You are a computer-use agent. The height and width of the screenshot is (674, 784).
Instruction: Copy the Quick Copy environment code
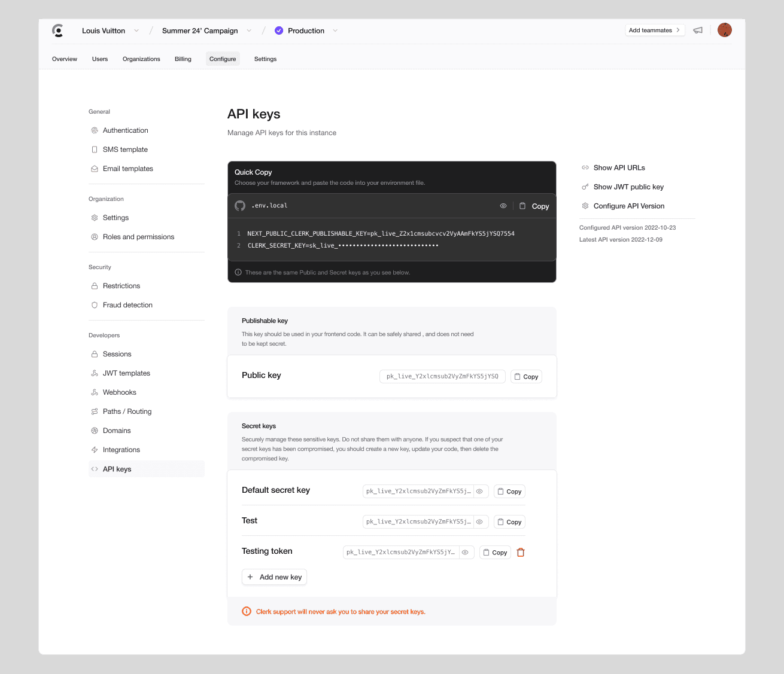tap(534, 206)
